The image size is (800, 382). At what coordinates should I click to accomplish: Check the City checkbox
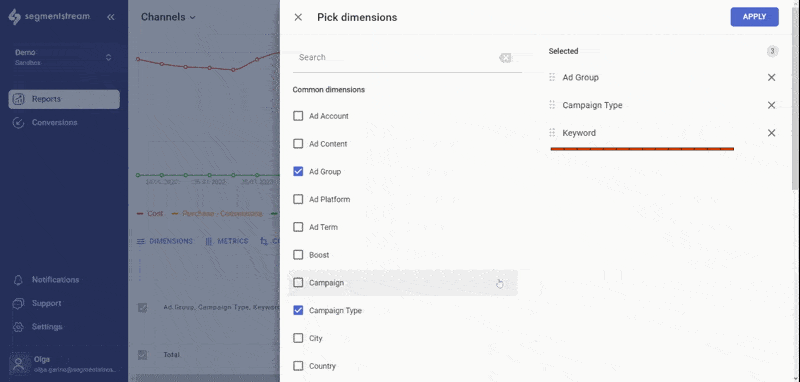[298, 338]
